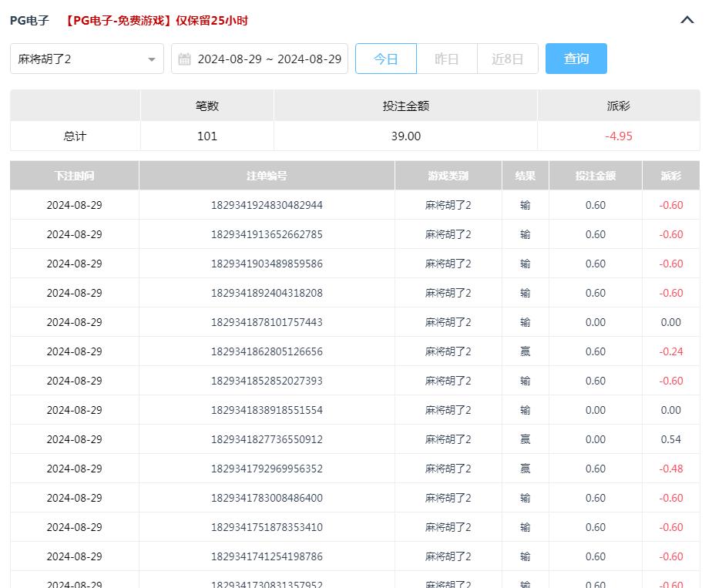Select the 今日 filter tab
Viewport: 722px width, 588px height.
[385, 58]
